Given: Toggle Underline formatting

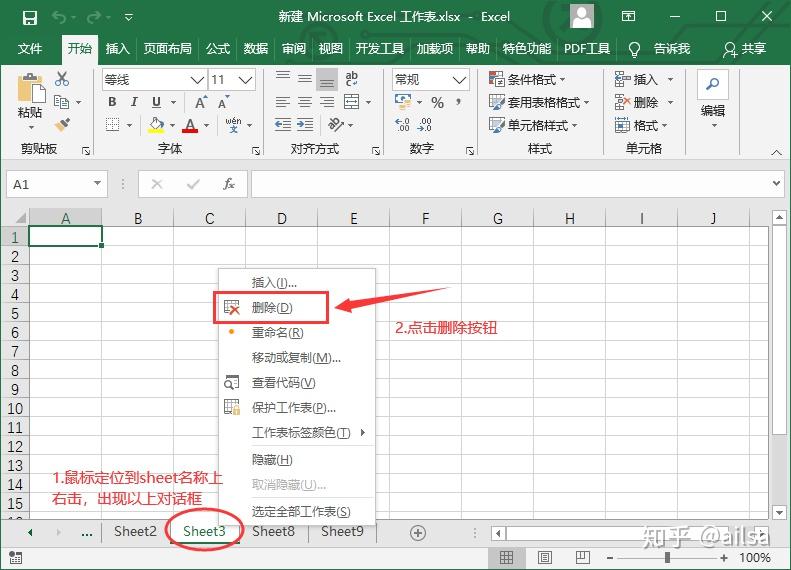Looking at the screenshot, I should [x=156, y=102].
